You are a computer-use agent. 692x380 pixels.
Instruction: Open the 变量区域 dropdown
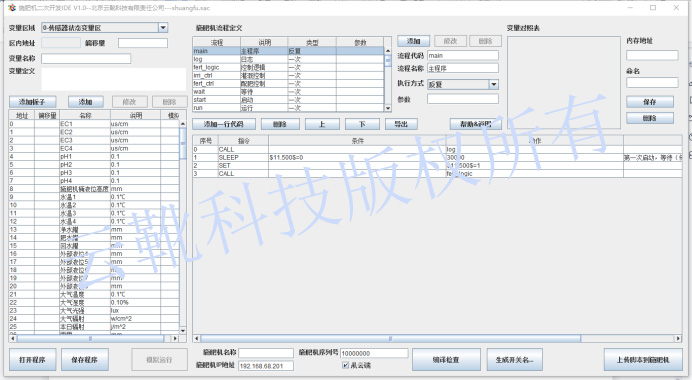click(x=163, y=28)
